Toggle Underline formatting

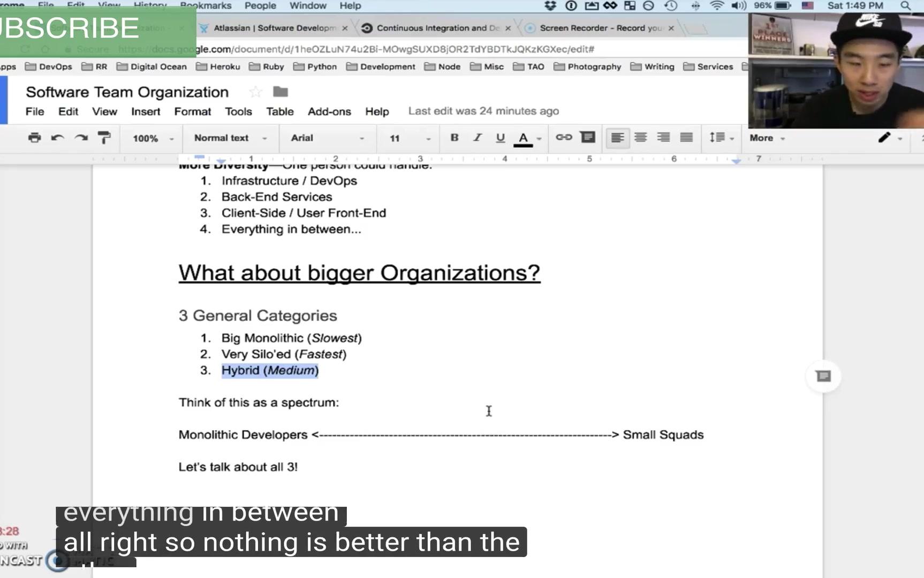point(500,138)
